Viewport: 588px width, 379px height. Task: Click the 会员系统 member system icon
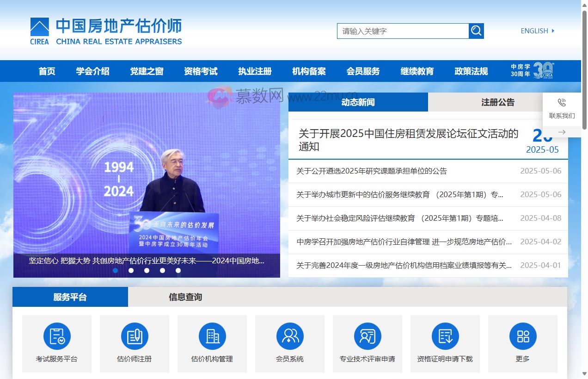click(x=289, y=336)
